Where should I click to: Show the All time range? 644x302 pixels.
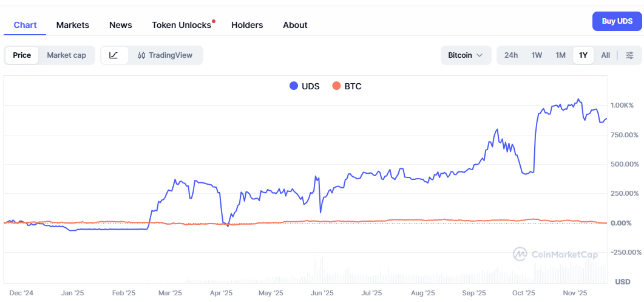pyautogui.click(x=605, y=55)
